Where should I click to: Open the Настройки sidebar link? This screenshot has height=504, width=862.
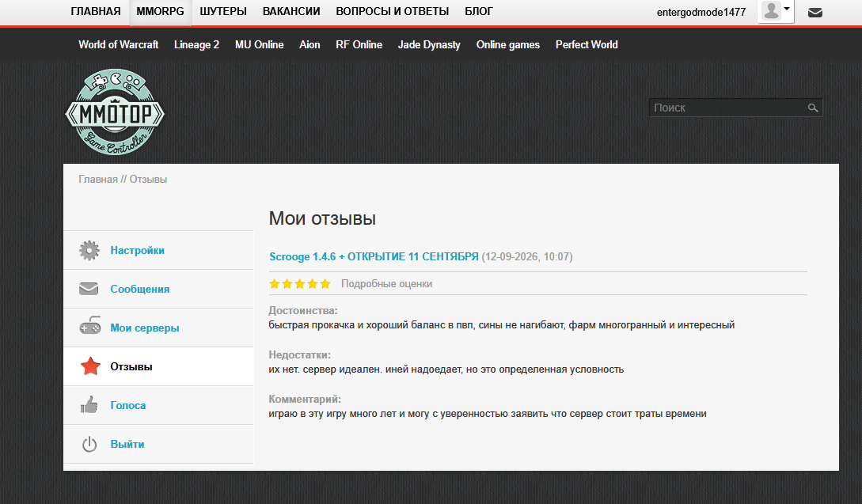pyautogui.click(x=138, y=250)
